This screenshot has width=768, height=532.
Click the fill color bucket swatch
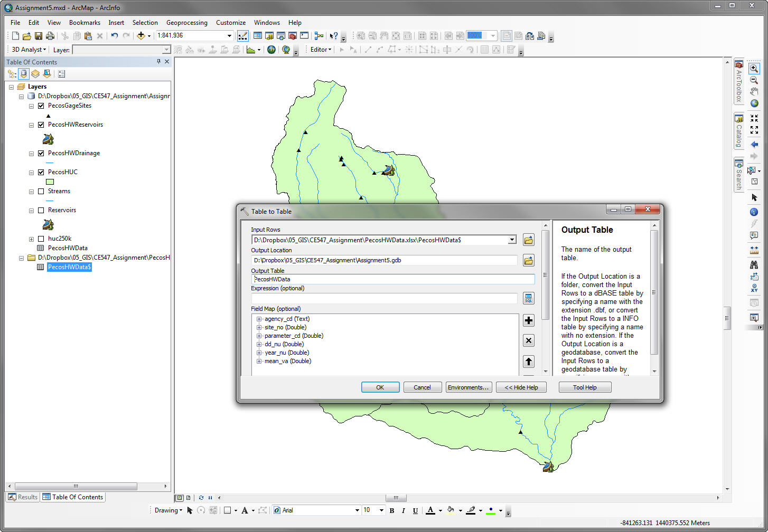pos(451,510)
